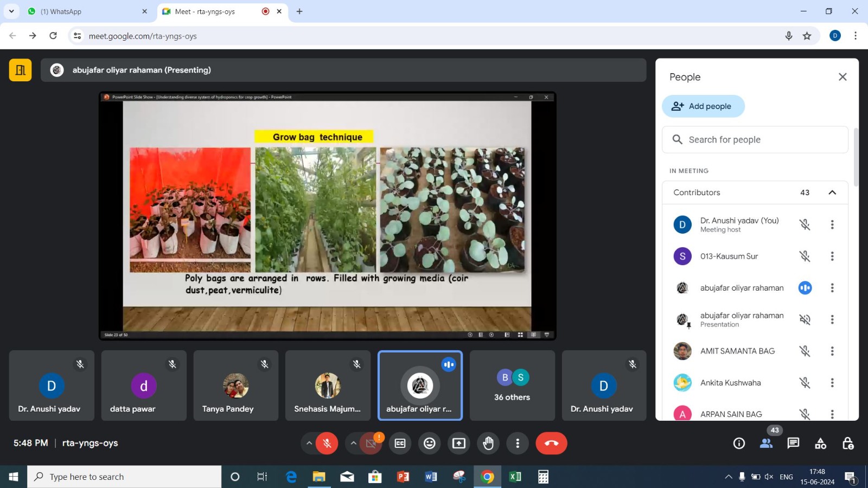The height and width of the screenshot is (488, 868).
Task: Open the chat messages panel
Action: 793,444
